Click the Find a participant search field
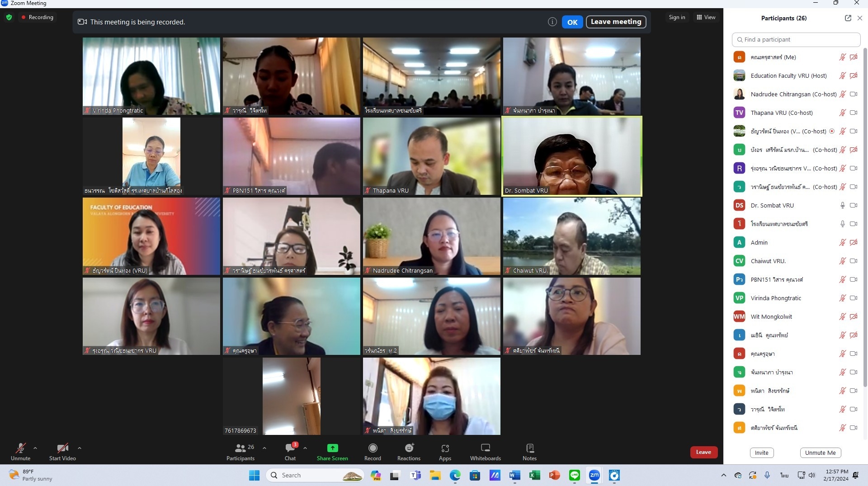868x486 pixels. coord(796,40)
